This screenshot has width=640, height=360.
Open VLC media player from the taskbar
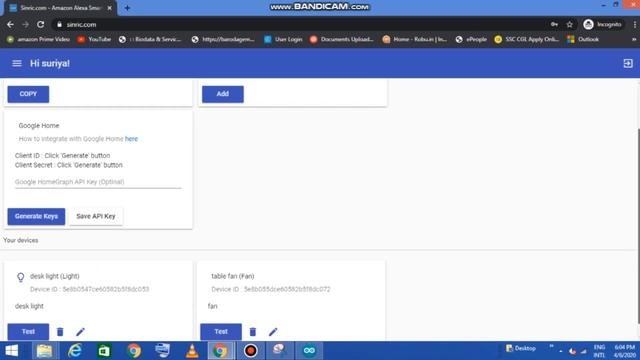click(192, 351)
